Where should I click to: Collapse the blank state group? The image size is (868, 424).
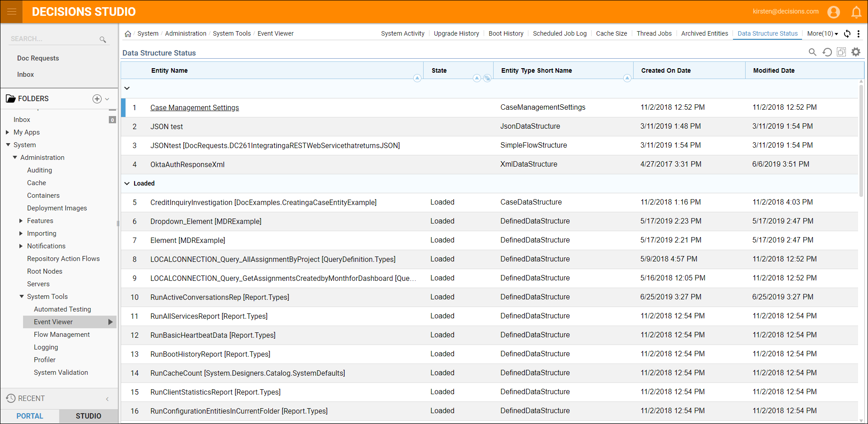[x=127, y=89]
